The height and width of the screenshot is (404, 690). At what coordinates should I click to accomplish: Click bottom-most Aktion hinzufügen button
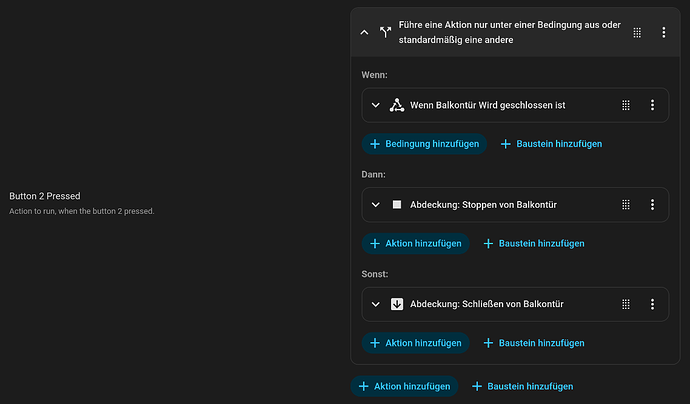(404, 386)
